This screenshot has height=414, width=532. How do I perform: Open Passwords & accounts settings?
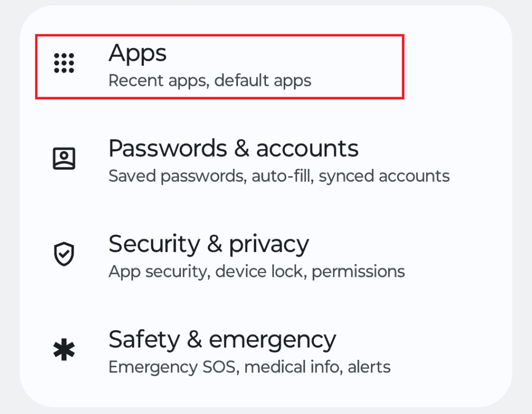[x=234, y=158]
